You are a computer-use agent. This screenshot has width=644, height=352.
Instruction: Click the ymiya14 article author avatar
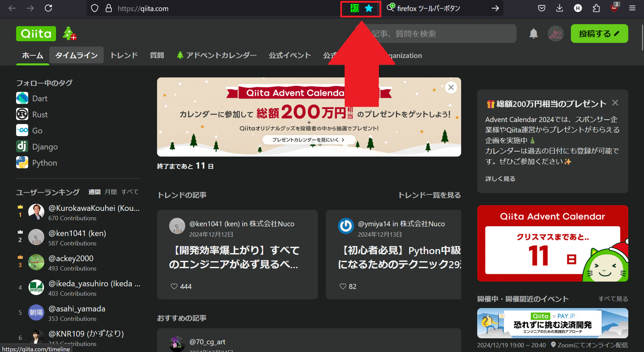(x=346, y=226)
